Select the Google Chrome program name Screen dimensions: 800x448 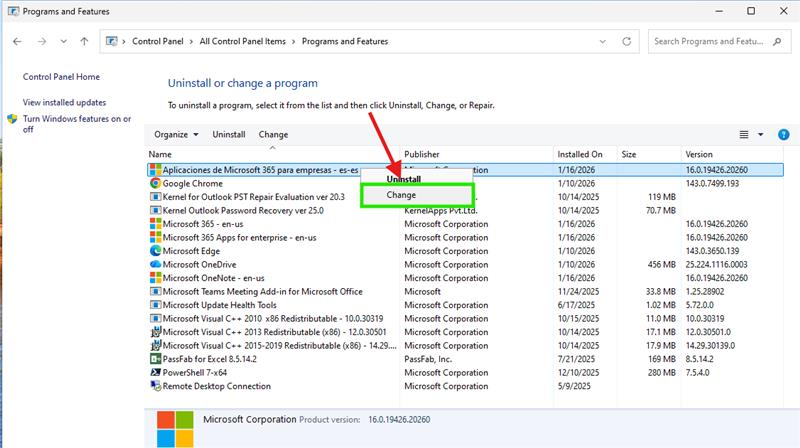(x=192, y=183)
